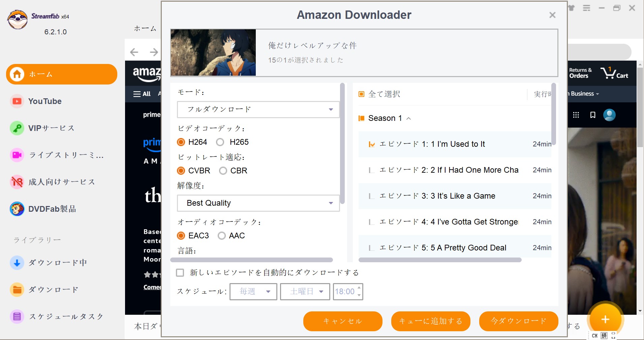Click the 拼 IME mode icon
Image resolution: width=644 pixels, height=340 pixels.
pyautogui.click(x=604, y=336)
